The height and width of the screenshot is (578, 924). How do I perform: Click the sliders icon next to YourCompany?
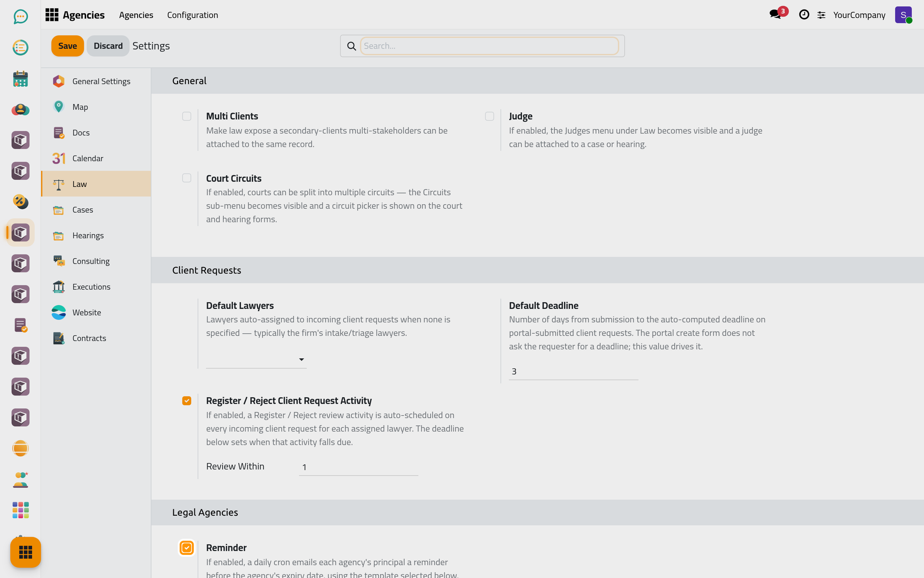[821, 15]
